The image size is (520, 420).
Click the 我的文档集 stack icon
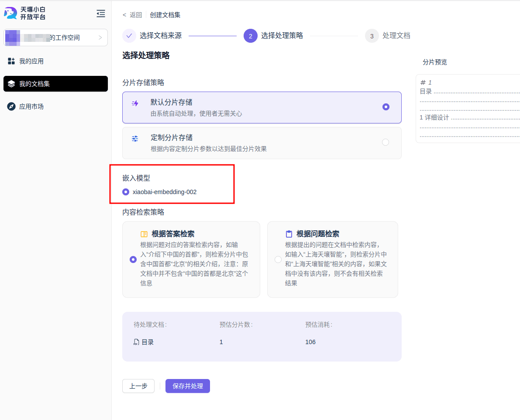pyautogui.click(x=10, y=84)
